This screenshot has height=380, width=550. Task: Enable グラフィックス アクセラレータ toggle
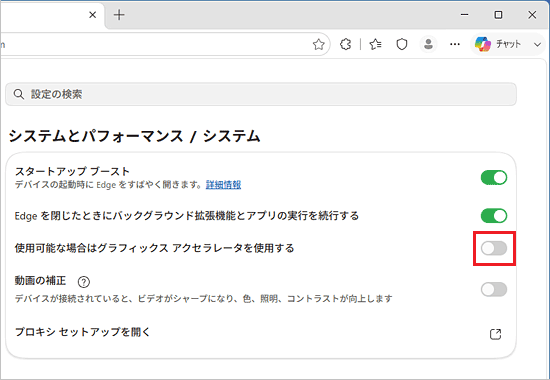494,248
